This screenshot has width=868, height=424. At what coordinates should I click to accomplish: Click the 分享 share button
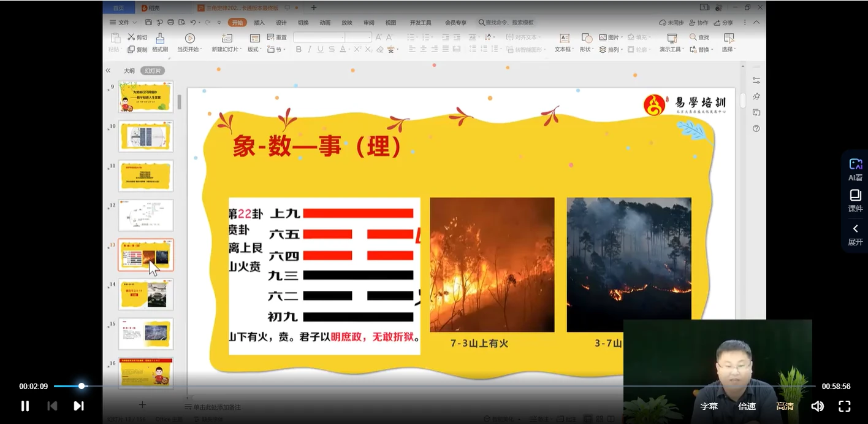point(723,23)
